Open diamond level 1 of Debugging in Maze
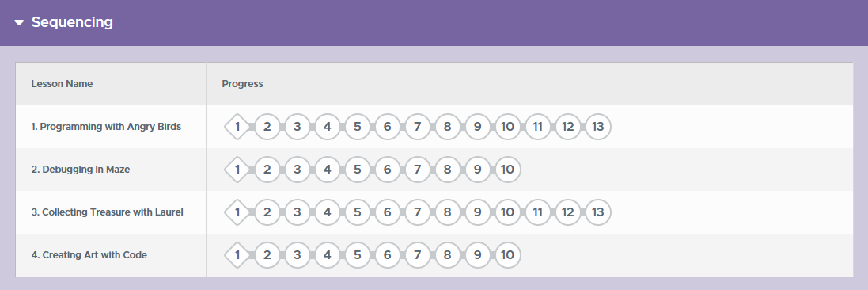868x290 pixels. click(237, 169)
